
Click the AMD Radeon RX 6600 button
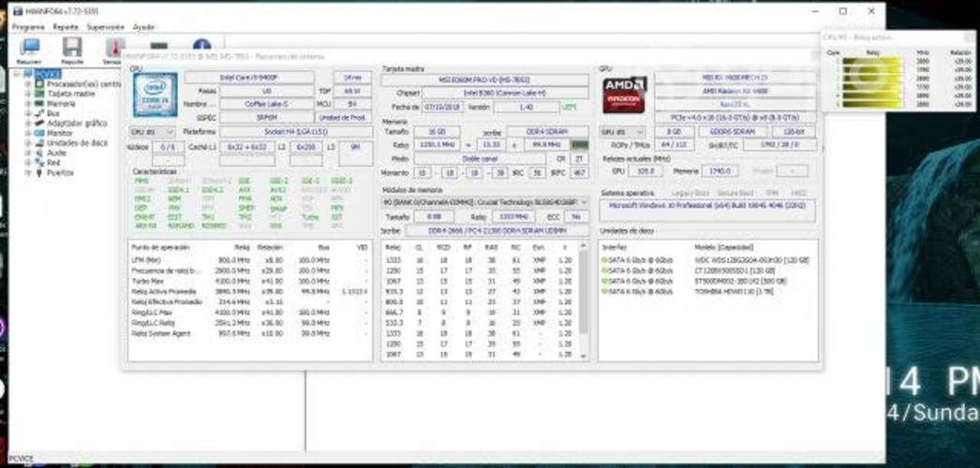tap(735, 91)
